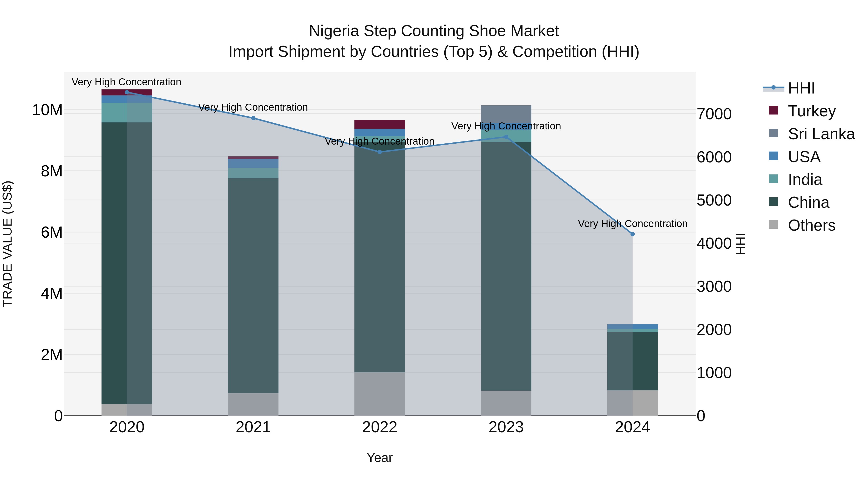Click the 2022 x-axis label

pyautogui.click(x=380, y=427)
